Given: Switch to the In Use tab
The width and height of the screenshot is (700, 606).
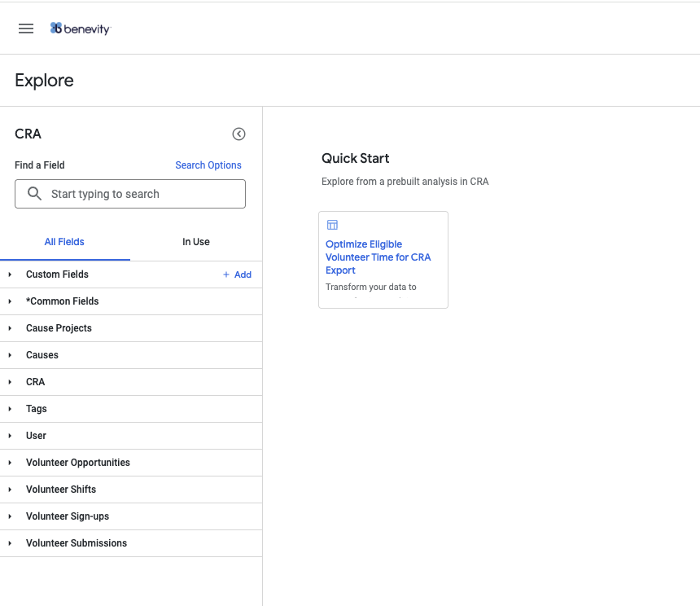Looking at the screenshot, I should [196, 242].
